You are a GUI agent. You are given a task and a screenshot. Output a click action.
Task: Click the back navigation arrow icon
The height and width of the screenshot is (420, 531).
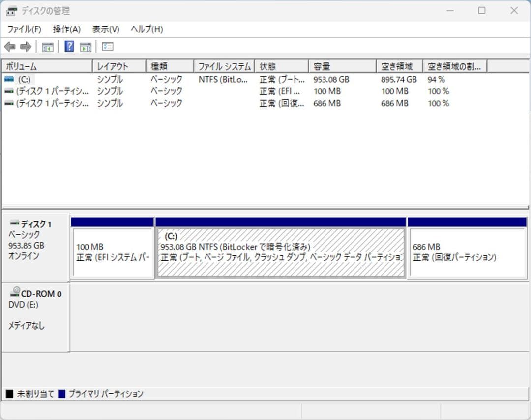(x=10, y=46)
